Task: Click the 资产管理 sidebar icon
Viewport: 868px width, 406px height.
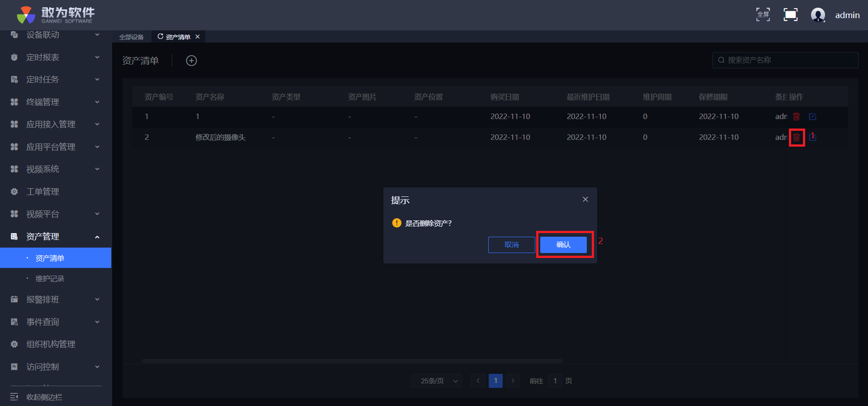Action: click(x=14, y=237)
